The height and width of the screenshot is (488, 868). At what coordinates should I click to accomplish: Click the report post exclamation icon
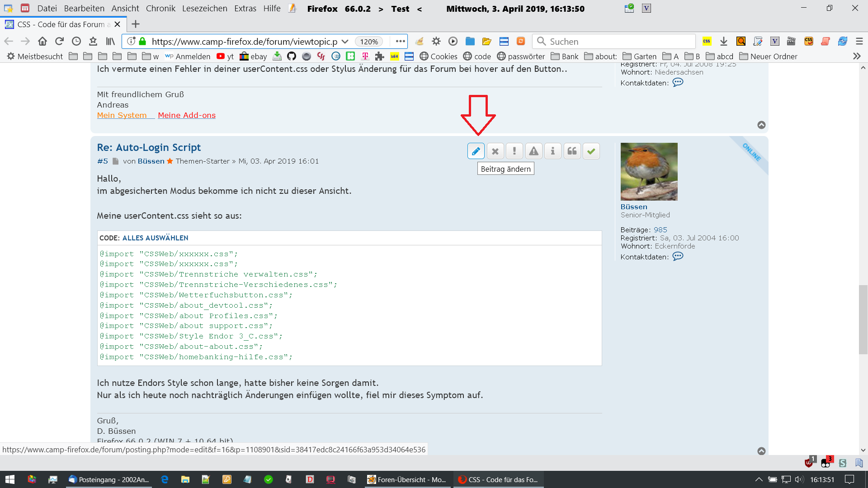(x=514, y=151)
